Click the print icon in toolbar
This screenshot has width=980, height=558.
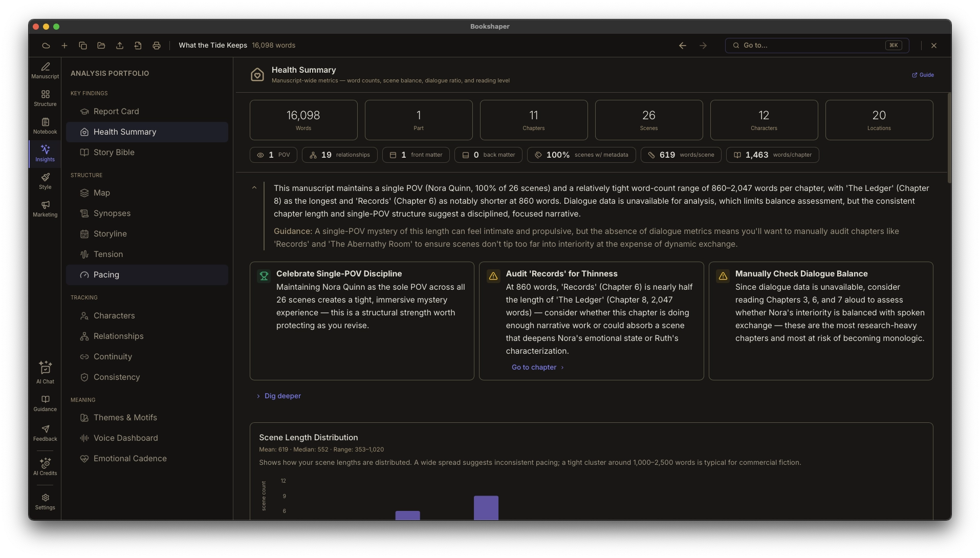click(x=157, y=46)
